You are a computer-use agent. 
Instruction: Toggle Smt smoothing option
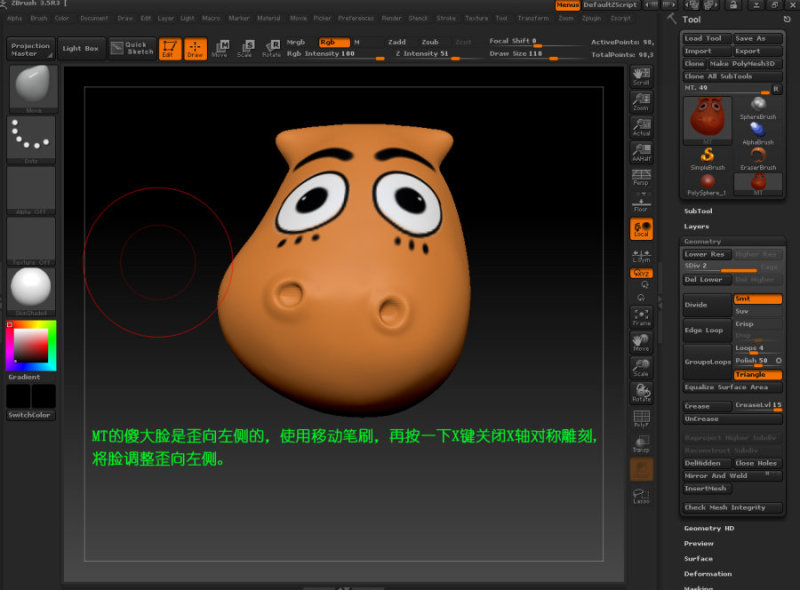pos(758,299)
